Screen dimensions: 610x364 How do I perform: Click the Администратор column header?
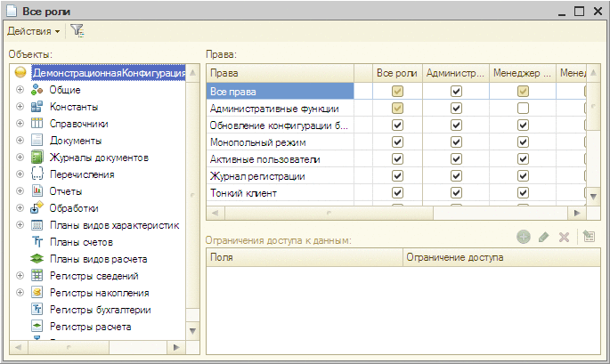click(x=455, y=73)
